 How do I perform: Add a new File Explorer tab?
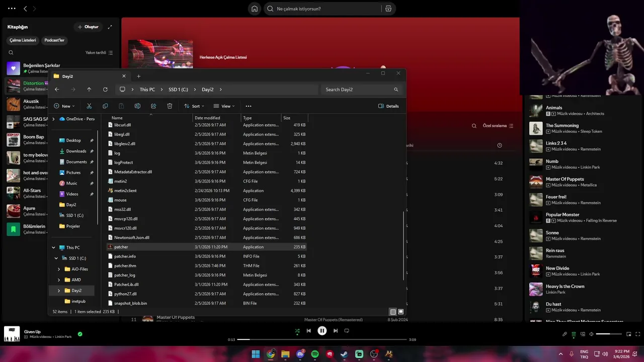point(139,76)
